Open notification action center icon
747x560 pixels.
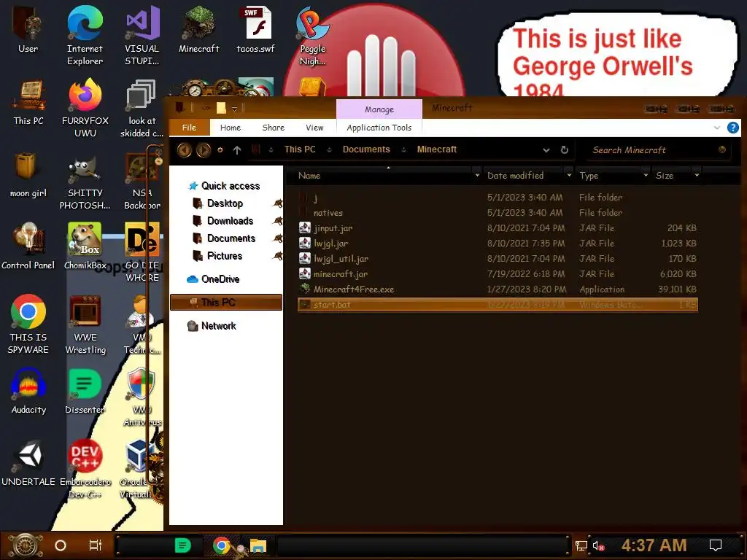point(716,545)
